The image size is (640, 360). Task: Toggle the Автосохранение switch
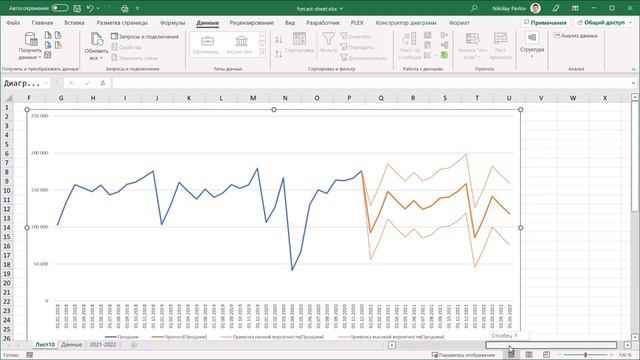[x=60, y=8]
